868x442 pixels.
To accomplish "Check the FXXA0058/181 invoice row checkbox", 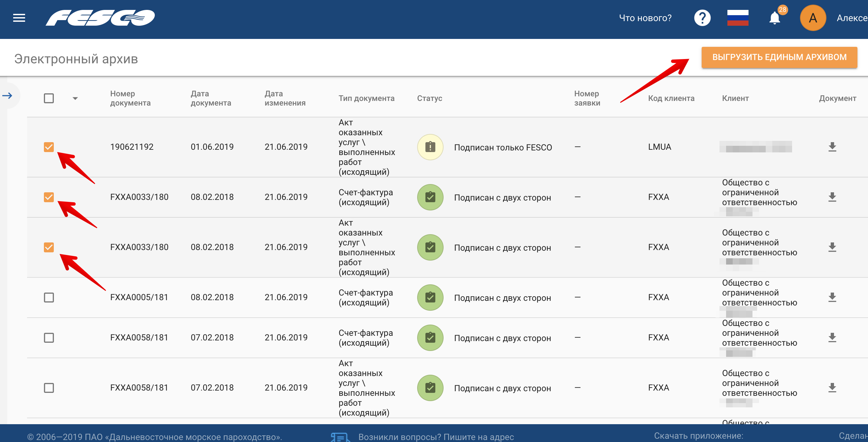I will [49, 337].
